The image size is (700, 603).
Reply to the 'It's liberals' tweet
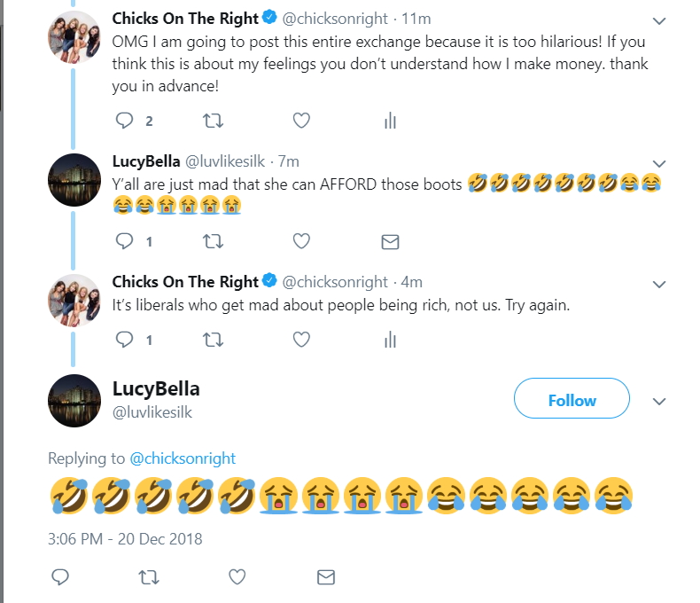coord(125,340)
